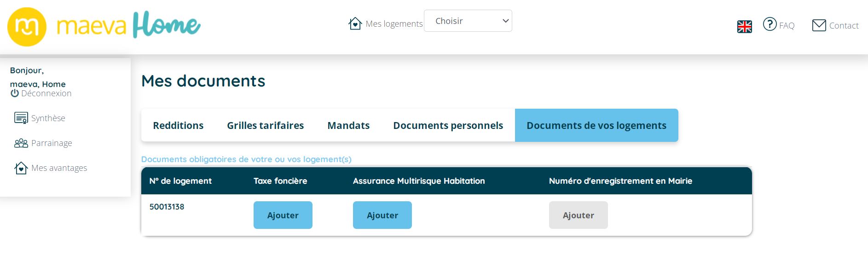Image resolution: width=868 pixels, height=257 pixels.
Task: Click the Contact envelope icon
Action: click(x=819, y=25)
